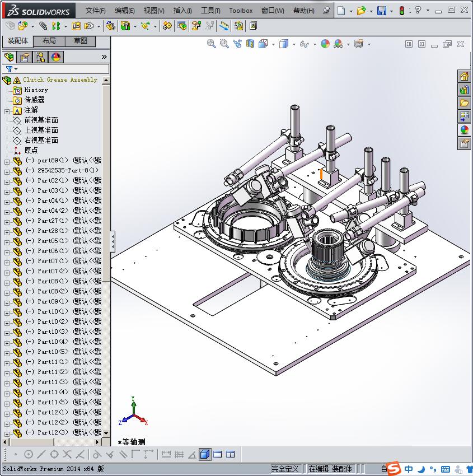This screenshot has width=473, height=476.
Task: Open the display style dropdown arrow
Action: 294,44
